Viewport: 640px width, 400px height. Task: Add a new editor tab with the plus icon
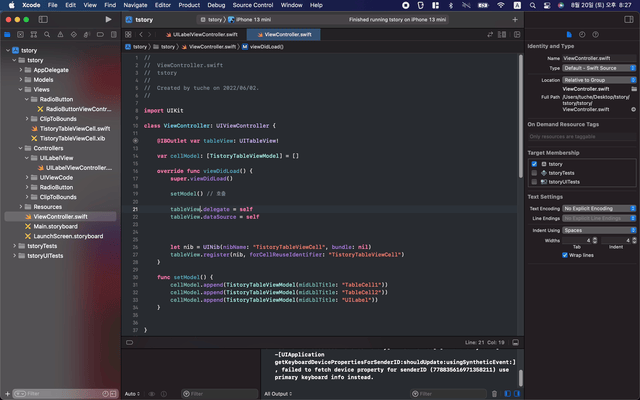point(515,20)
